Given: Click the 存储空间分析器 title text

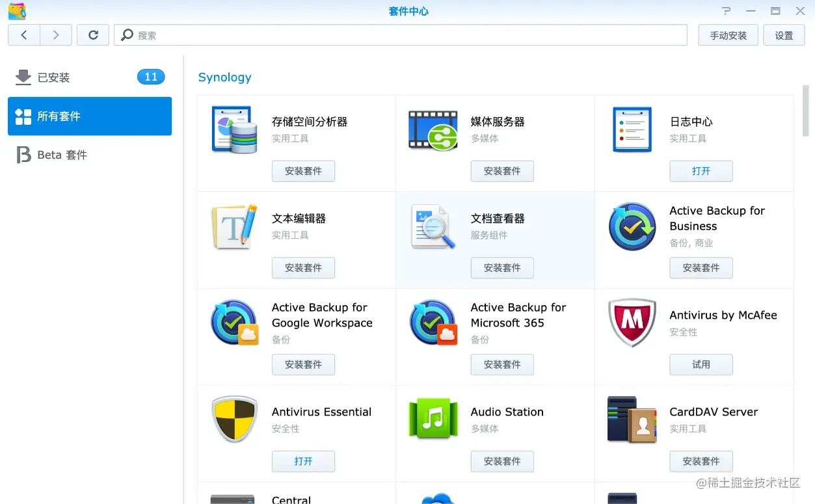Looking at the screenshot, I should [310, 122].
